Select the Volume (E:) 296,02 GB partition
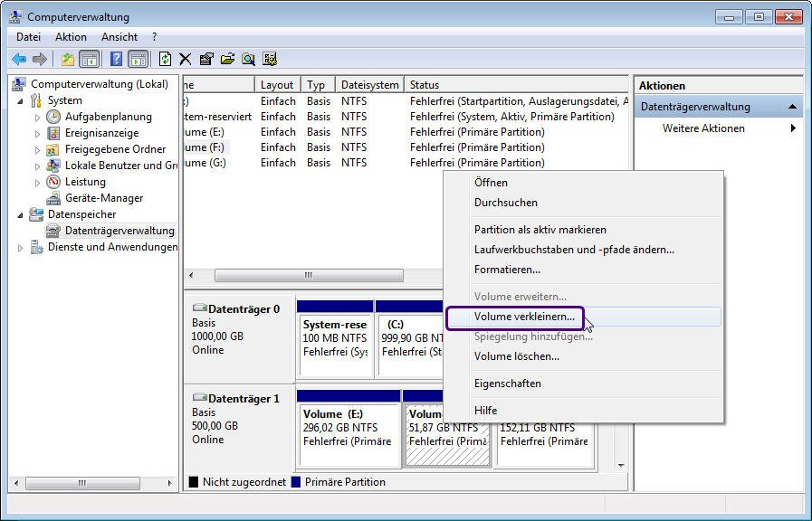 [x=349, y=429]
